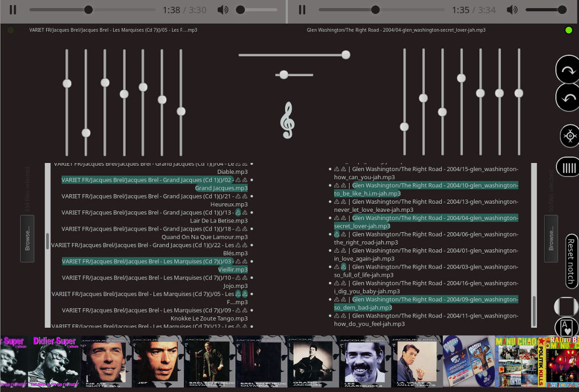The image size is (579, 392).
Task: Click first marker icon on how_do_you_feel-jah.mp3 row
Action: point(337,315)
